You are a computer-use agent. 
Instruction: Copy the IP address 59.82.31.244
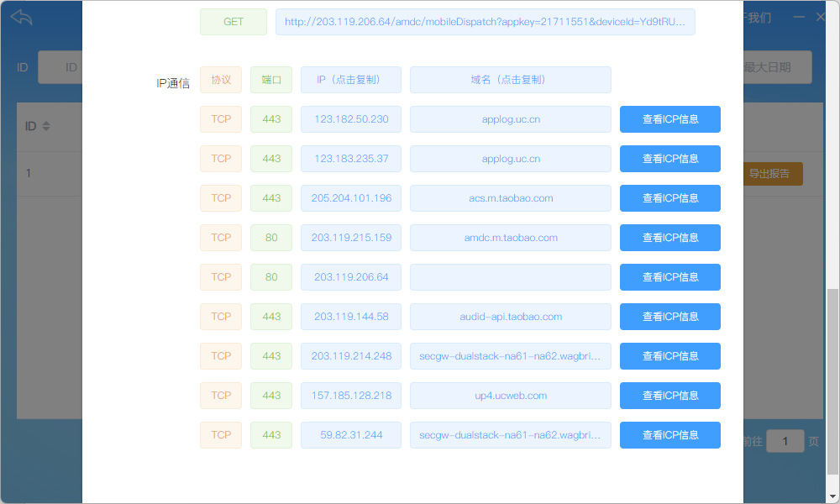click(x=351, y=435)
